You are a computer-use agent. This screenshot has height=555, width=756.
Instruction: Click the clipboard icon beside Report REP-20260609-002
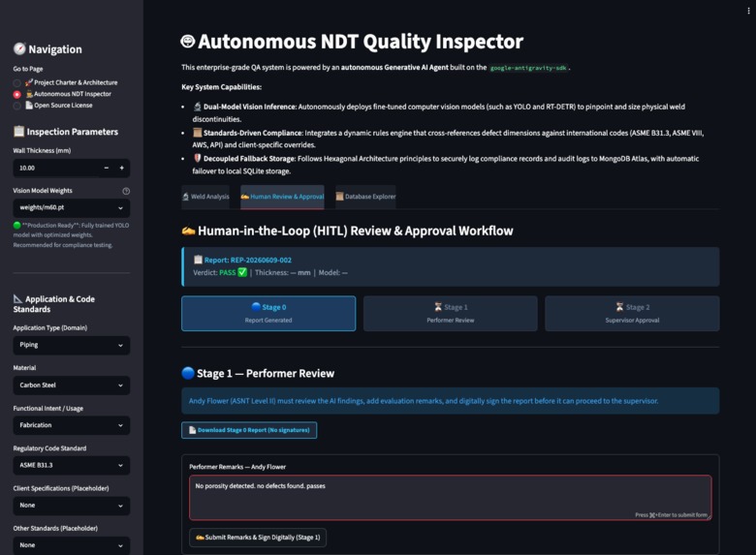click(x=198, y=260)
